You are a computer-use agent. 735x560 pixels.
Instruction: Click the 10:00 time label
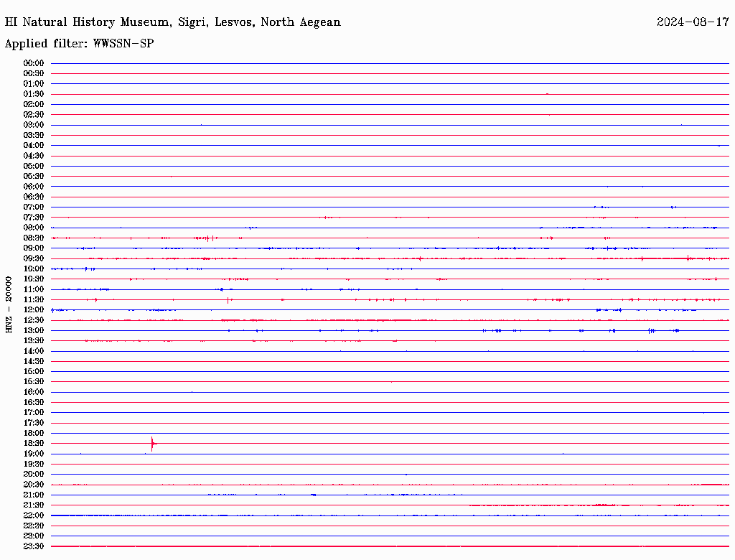(x=34, y=269)
